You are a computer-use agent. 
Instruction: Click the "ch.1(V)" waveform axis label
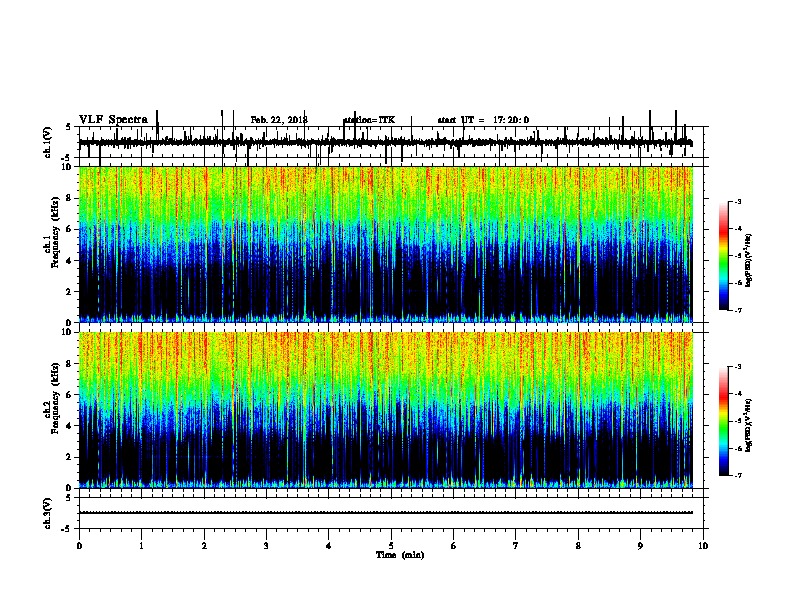pyautogui.click(x=47, y=142)
